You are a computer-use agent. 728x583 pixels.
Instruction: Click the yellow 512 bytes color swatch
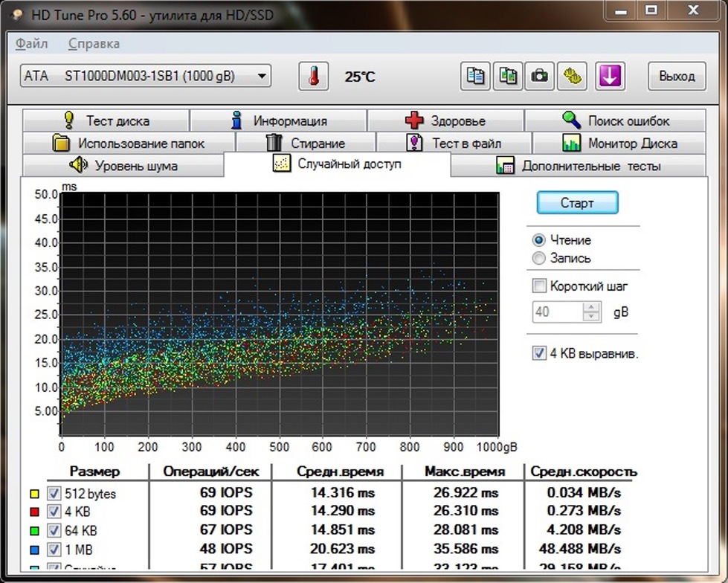(34, 493)
